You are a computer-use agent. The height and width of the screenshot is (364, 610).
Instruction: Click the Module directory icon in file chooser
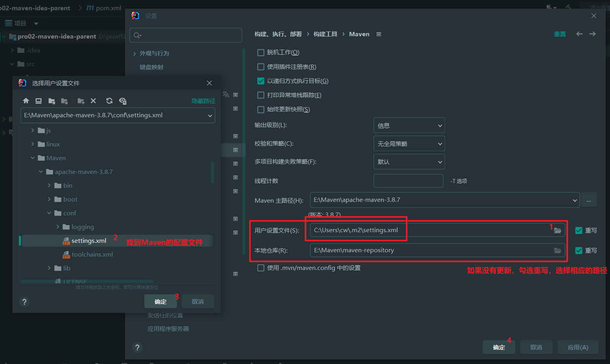coord(64,101)
